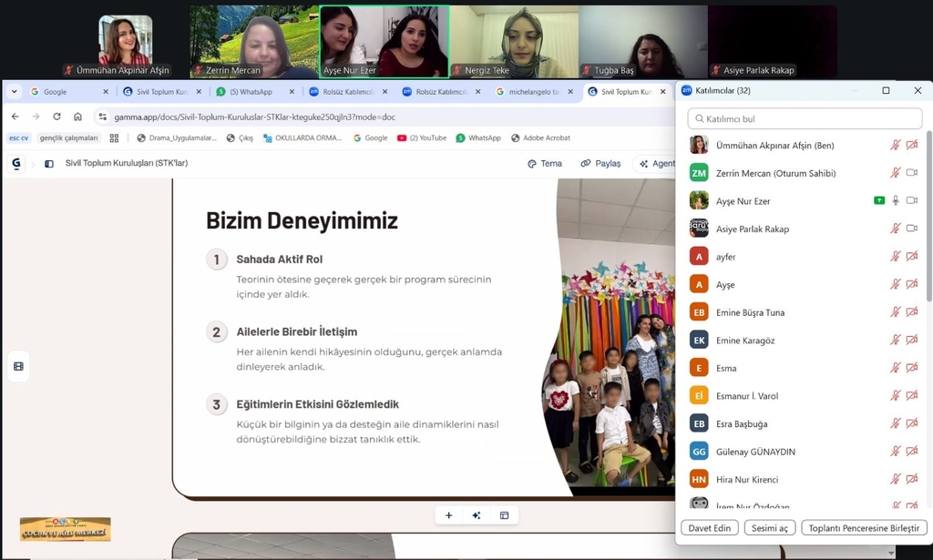Click the Gamma home logo icon
The height and width of the screenshot is (560, 933).
point(16,164)
